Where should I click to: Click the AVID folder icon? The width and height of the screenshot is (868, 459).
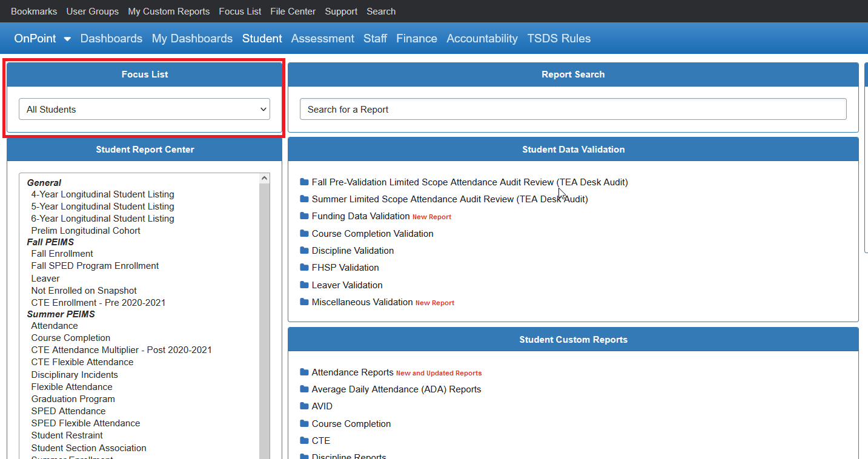tap(304, 406)
